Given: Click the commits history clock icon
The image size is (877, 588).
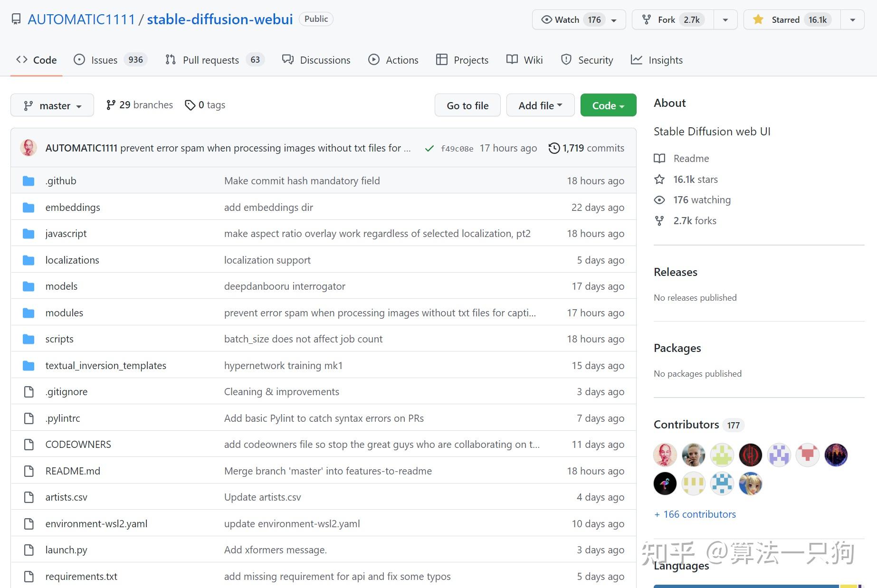Looking at the screenshot, I should pos(554,148).
